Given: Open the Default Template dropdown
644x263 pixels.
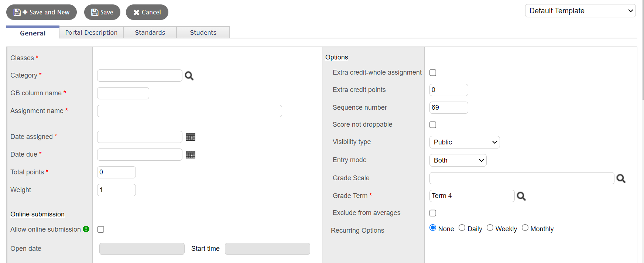Looking at the screenshot, I should [x=580, y=11].
